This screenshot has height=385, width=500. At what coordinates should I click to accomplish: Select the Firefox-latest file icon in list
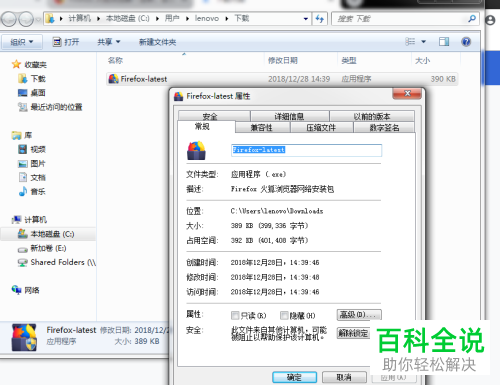(x=114, y=79)
